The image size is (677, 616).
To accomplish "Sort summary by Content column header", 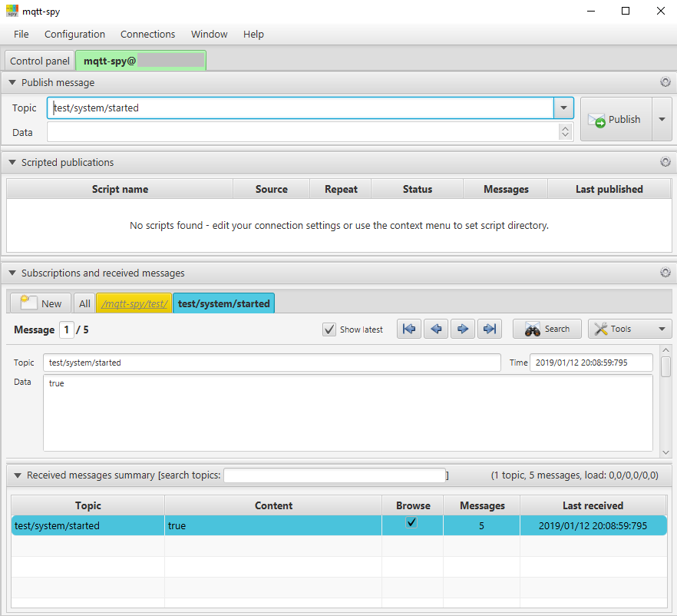I will tap(273, 505).
